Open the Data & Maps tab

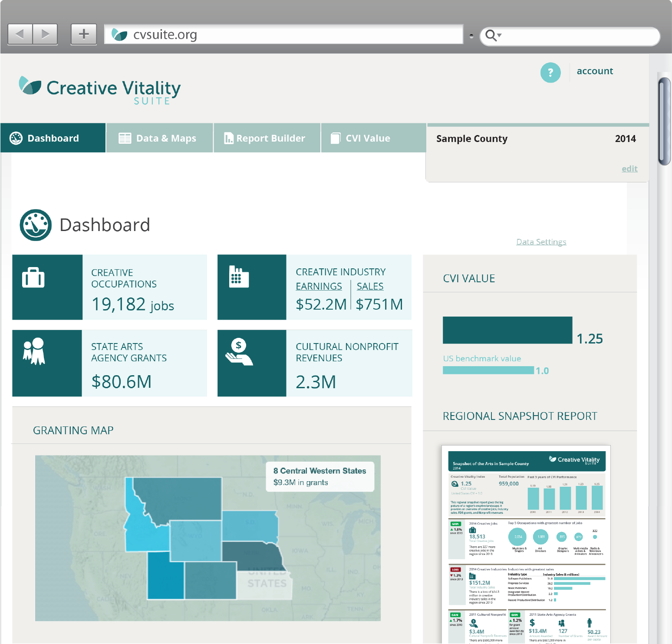tap(159, 138)
